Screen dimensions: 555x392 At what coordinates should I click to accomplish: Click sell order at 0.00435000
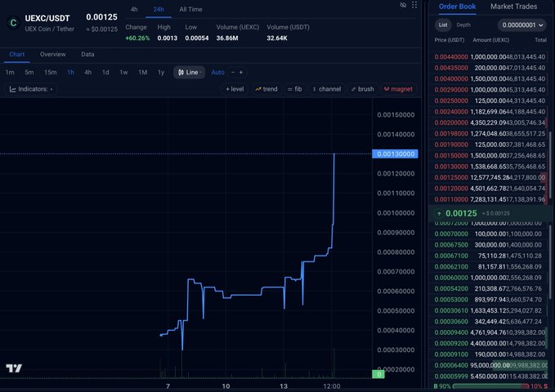490,68
